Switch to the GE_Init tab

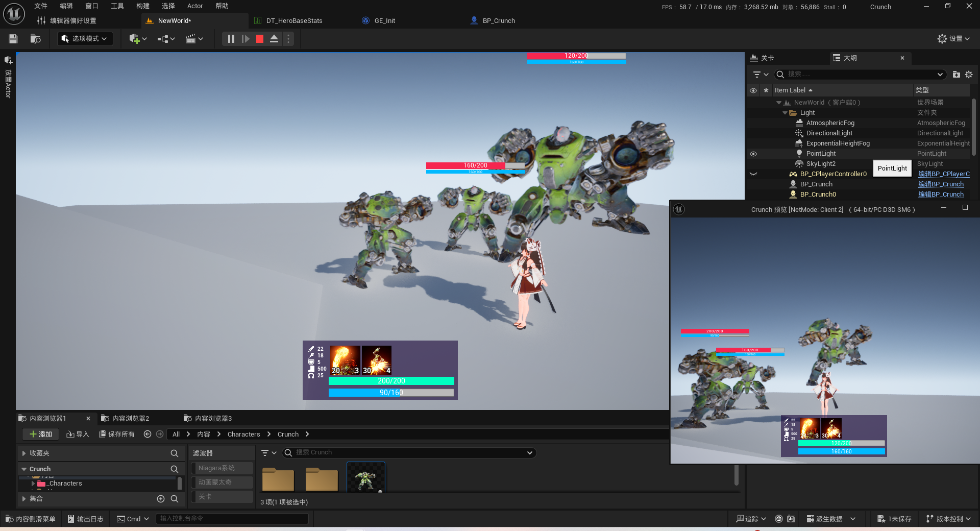pos(385,21)
